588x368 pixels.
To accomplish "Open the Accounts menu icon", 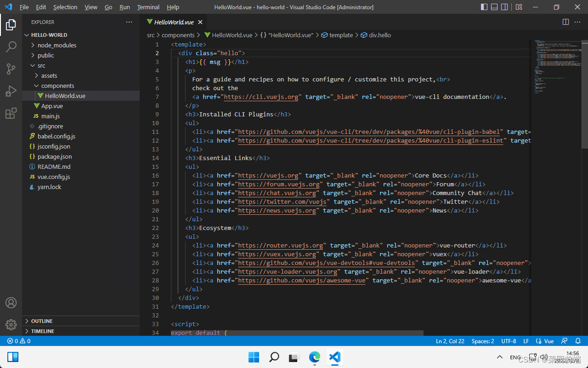I will [x=11, y=303].
